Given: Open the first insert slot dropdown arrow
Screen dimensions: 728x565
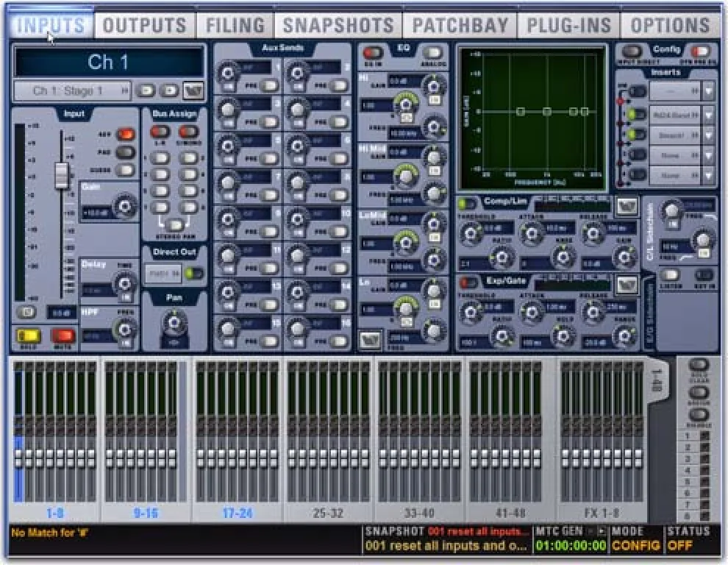Looking at the screenshot, I should click(708, 91).
